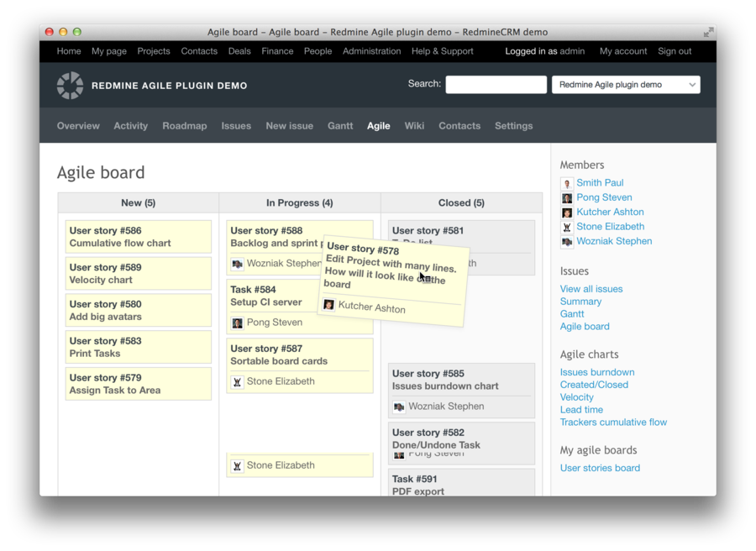
Task: Click the Search input field
Action: pos(496,85)
